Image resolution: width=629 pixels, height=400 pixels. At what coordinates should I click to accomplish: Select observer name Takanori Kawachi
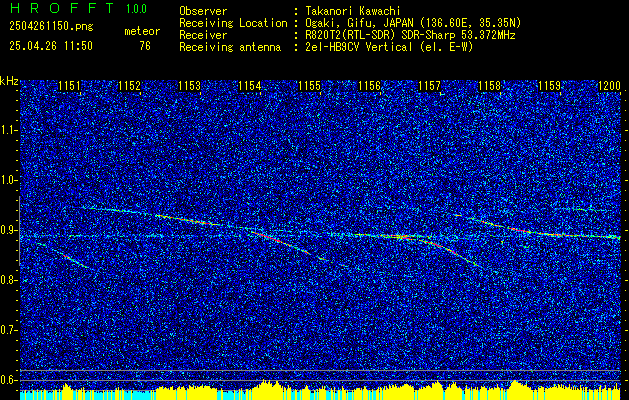[352, 11]
